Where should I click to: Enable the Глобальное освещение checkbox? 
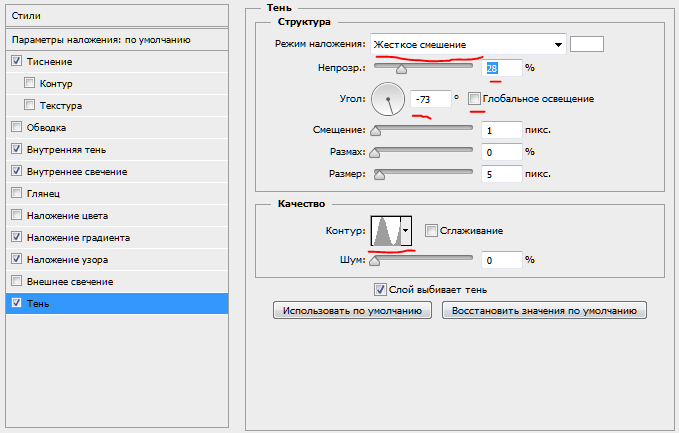pyautogui.click(x=475, y=99)
